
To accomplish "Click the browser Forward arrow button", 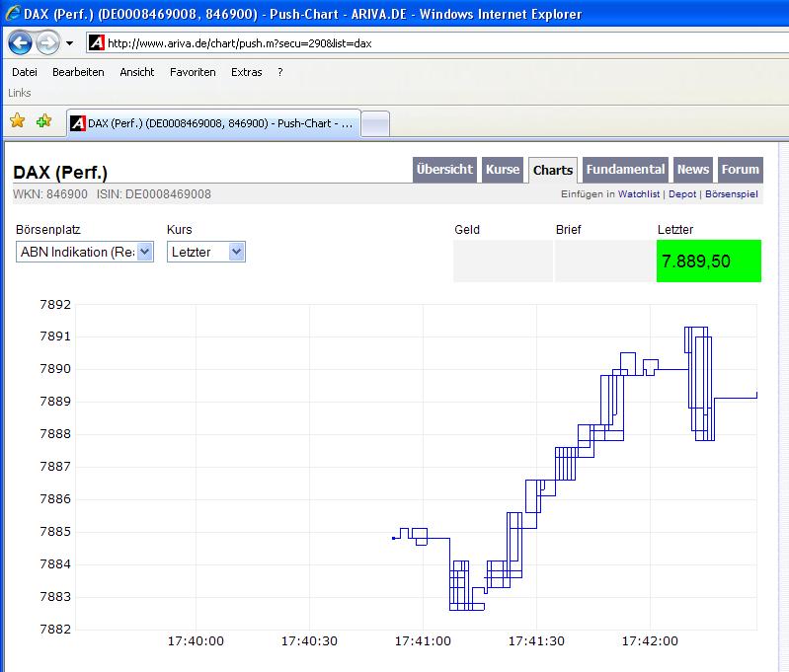I will (48, 43).
